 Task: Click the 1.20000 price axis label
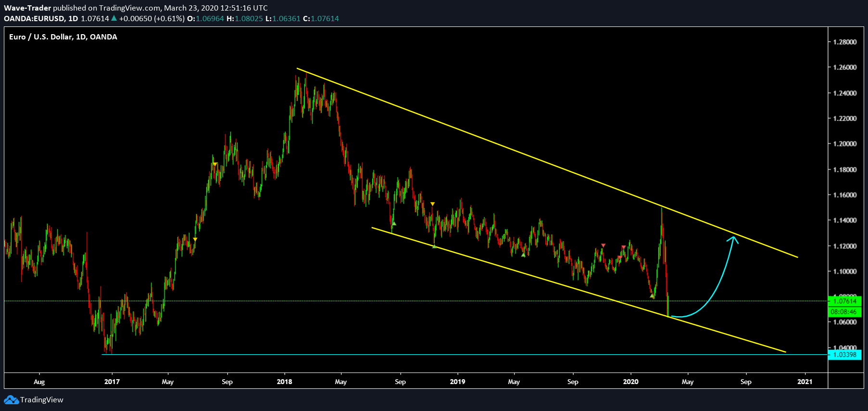click(845, 144)
